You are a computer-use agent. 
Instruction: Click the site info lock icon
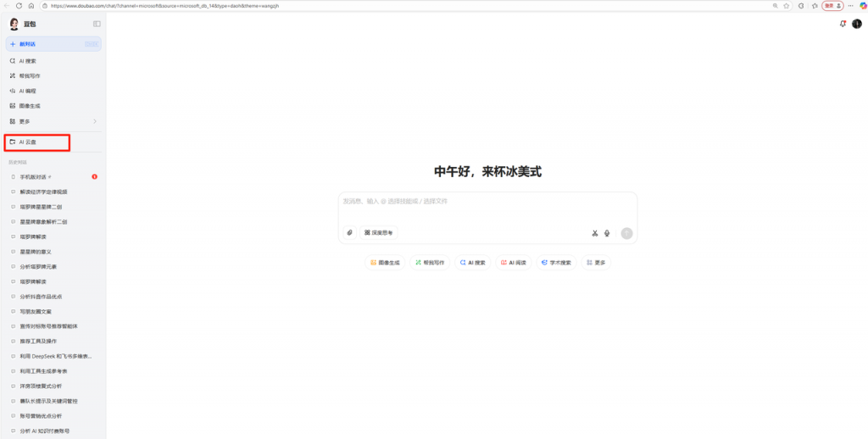[x=44, y=6]
